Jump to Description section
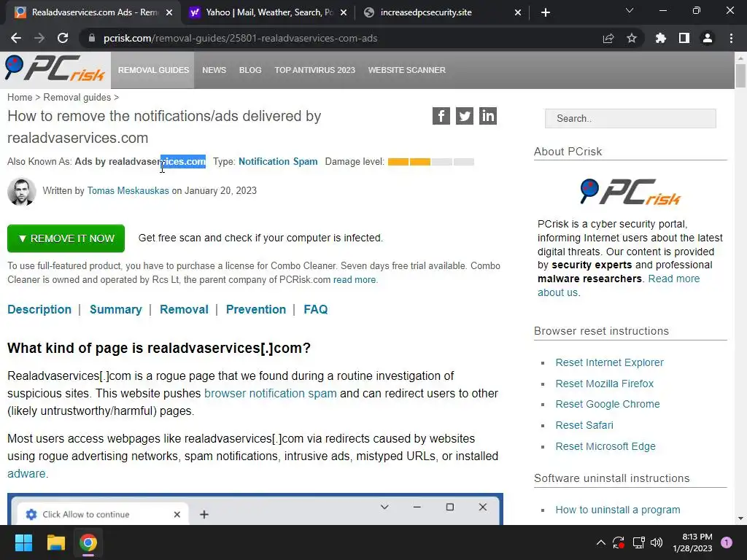The width and height of the screenshot is (747, 560). pos(39,309)
